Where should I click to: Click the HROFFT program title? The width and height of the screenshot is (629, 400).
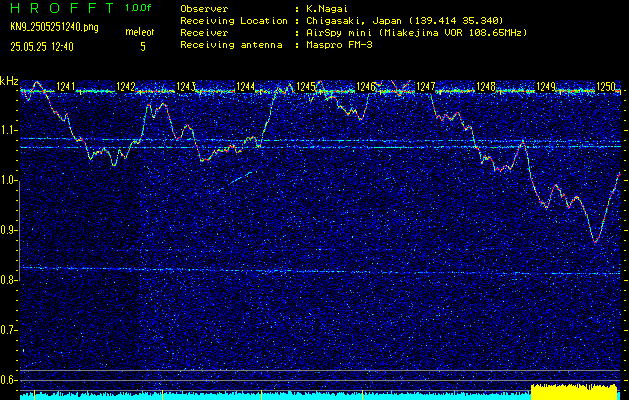click(64, 8)
